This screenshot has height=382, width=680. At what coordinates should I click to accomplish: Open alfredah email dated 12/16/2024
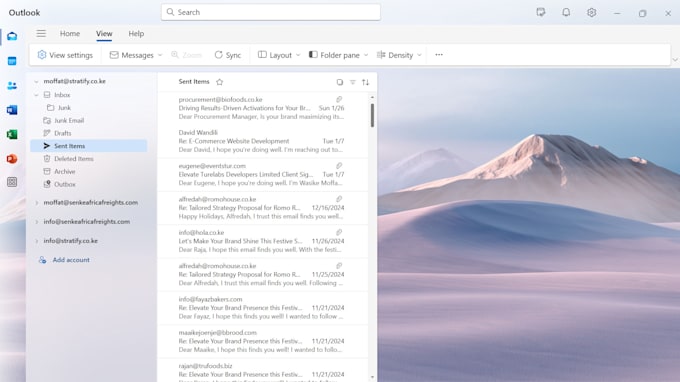point(263,208)
